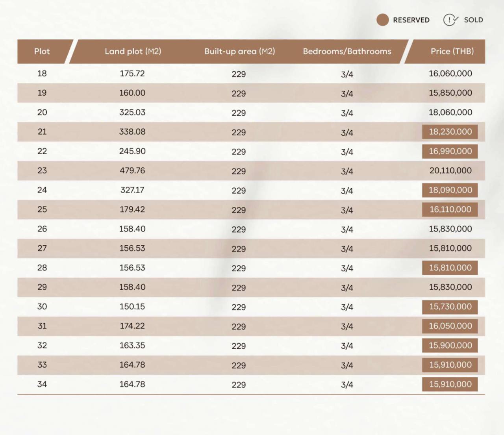Select the highlighted 15,730,000 price badge

450,307
